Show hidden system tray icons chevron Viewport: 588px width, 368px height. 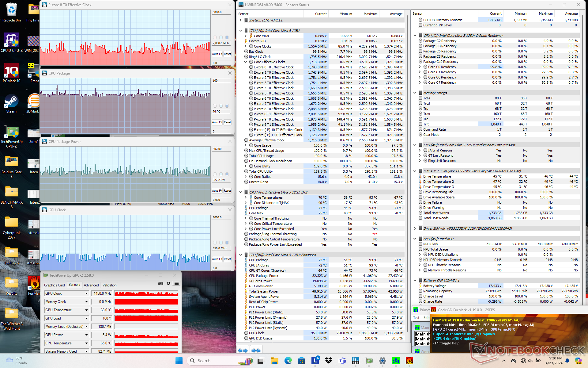pyautogui.click(x=504, y=361)
